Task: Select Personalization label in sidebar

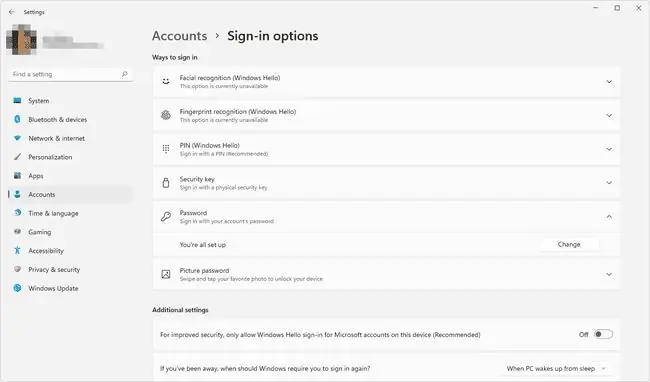Action: pos(50,157)
